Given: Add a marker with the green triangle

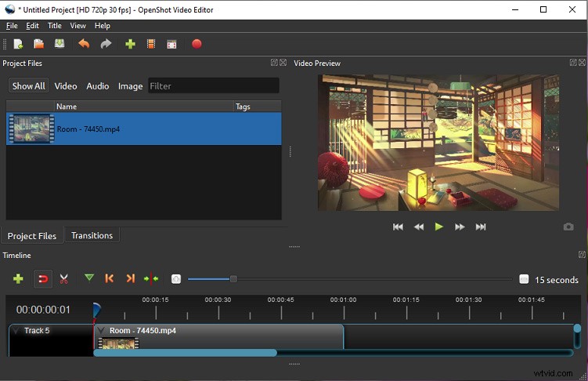Looking at the screenshot, I should [89, 278].
